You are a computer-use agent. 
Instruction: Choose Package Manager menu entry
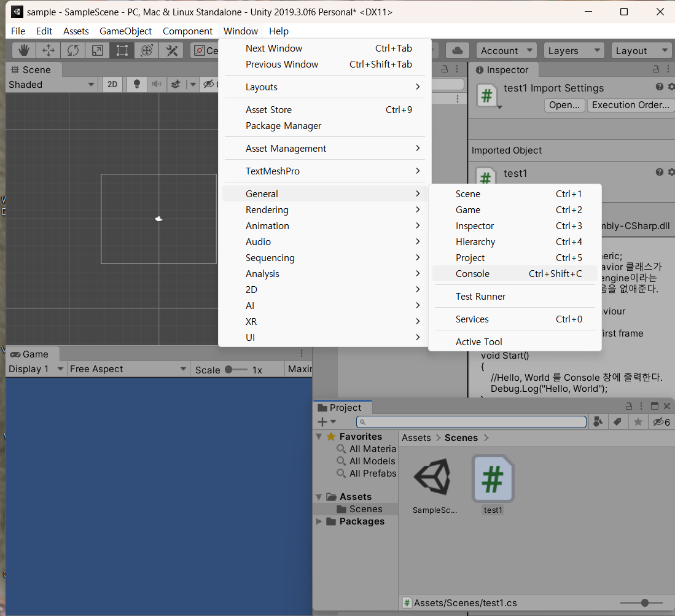pos(325,126)
